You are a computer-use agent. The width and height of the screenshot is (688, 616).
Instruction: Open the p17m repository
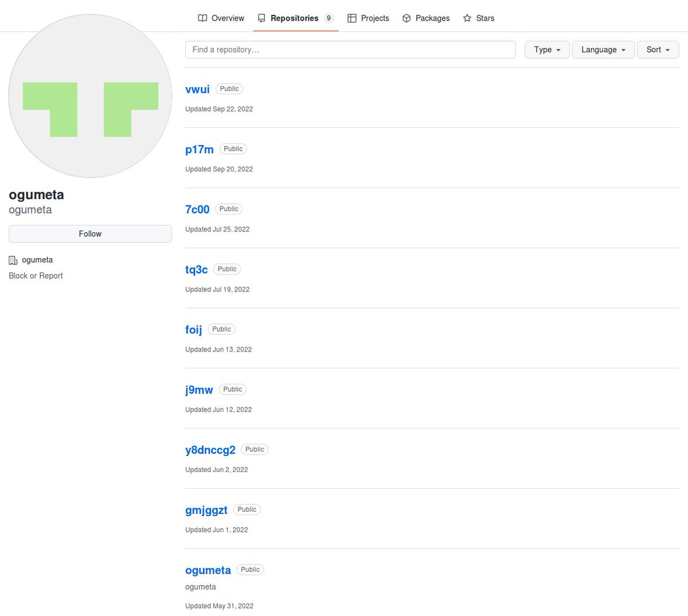click(200, 150)
